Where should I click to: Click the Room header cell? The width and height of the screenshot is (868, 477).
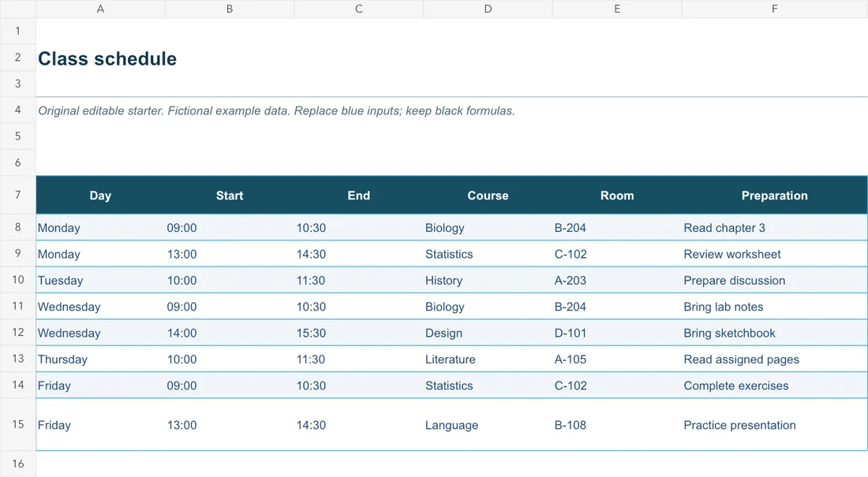pyautogui.click(x=617, y=196)
